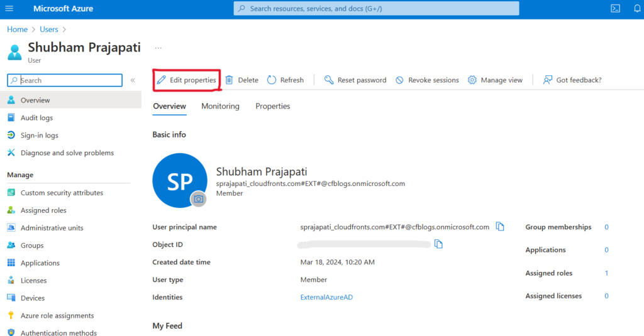Click the sidebar Search box
The image size is (644, 336).
[65, 80]
